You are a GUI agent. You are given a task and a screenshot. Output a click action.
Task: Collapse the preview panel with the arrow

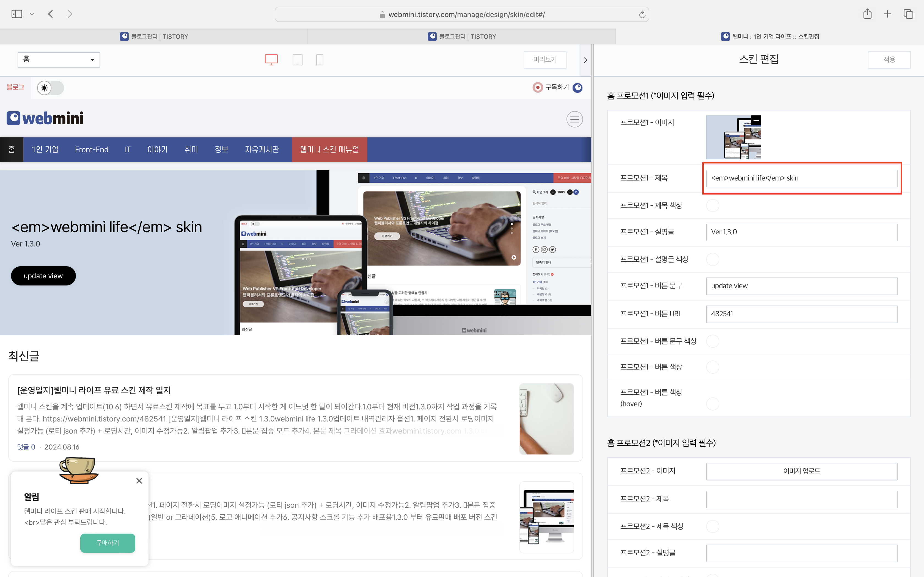(x=585, y=60)
